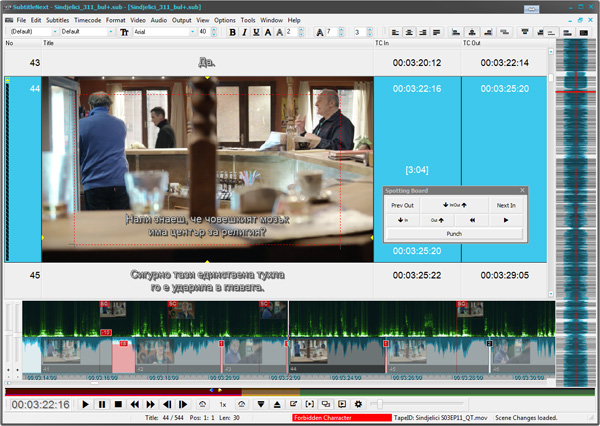600x426 pixels.
Task: Select subtitle row 45 in the list
Action: 275,281
